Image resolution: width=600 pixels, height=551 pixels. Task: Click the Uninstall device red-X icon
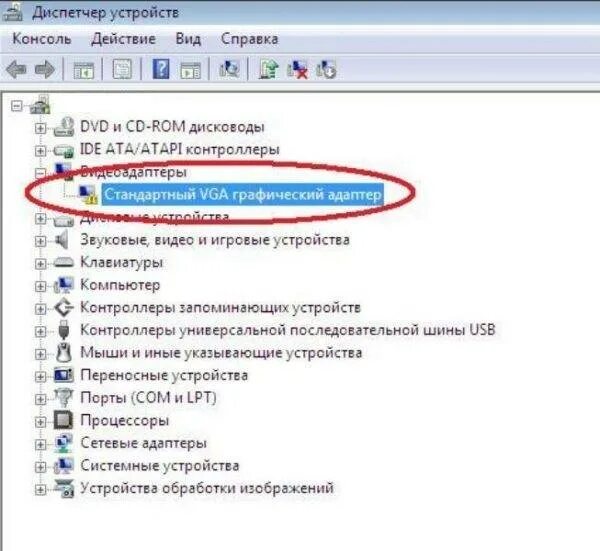point(298,69)
